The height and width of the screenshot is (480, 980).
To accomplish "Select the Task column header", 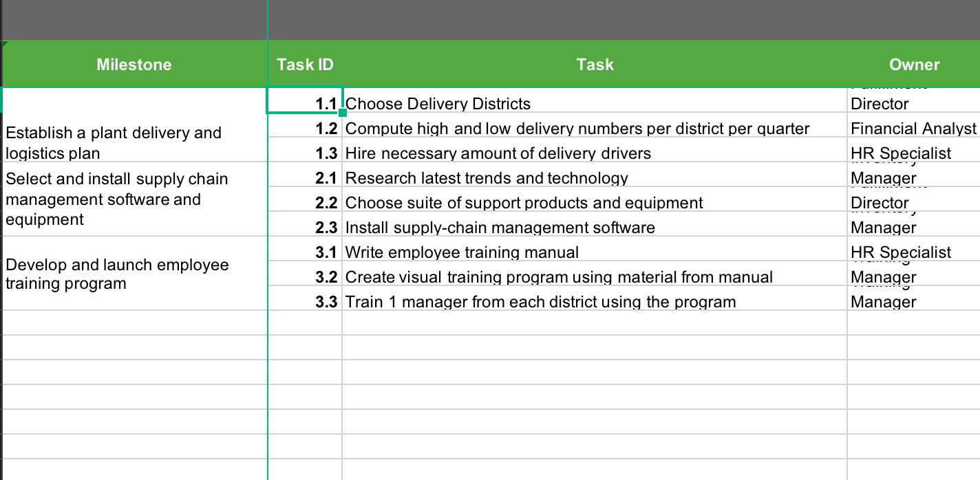I will [594, 64].
